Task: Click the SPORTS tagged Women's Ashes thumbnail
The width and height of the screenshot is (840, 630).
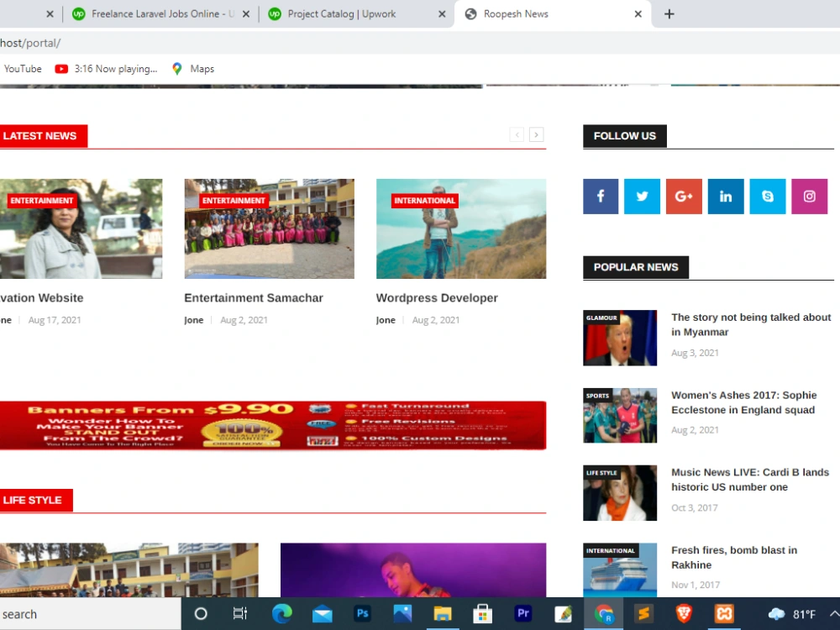Action: coord(620,416)
